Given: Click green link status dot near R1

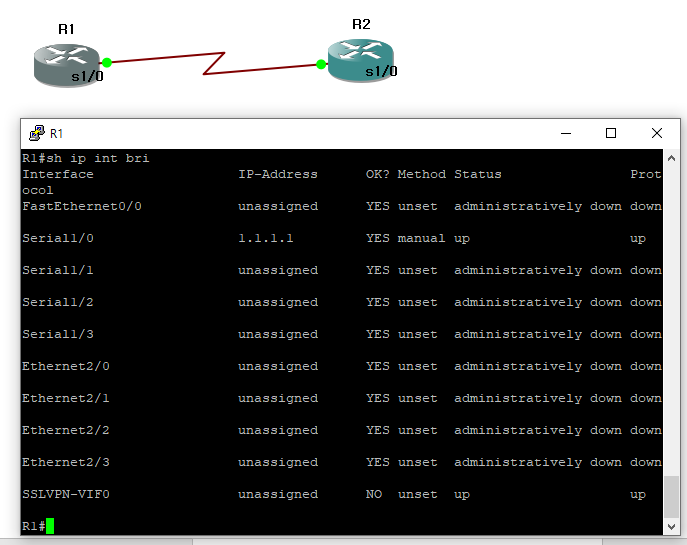Looking at the screenshot, I should 107,63.
